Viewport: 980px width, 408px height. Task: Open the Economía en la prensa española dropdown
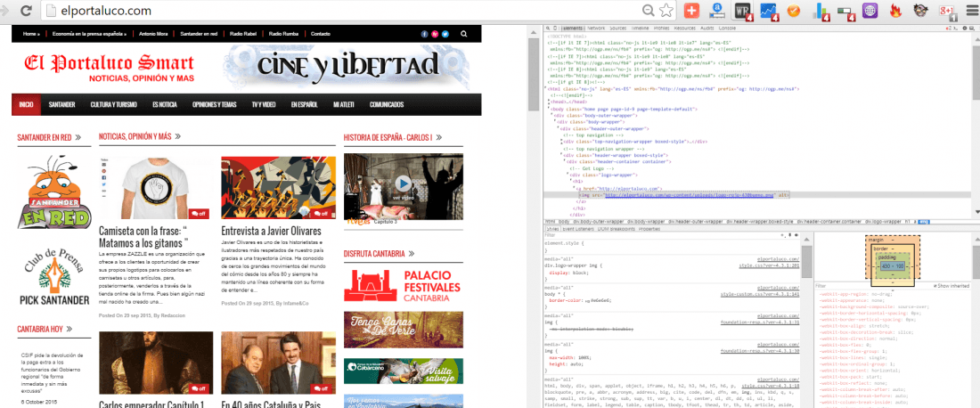90,34
